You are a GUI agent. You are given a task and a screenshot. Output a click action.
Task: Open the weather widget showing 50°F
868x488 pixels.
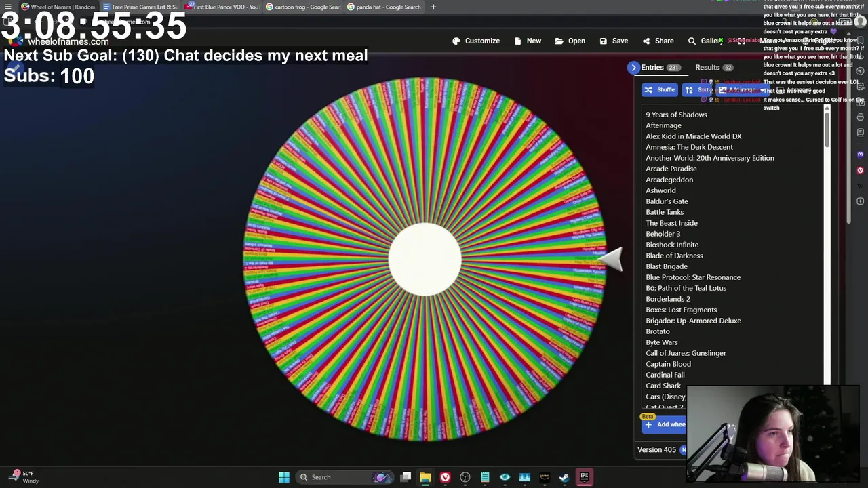pos(24,477)
